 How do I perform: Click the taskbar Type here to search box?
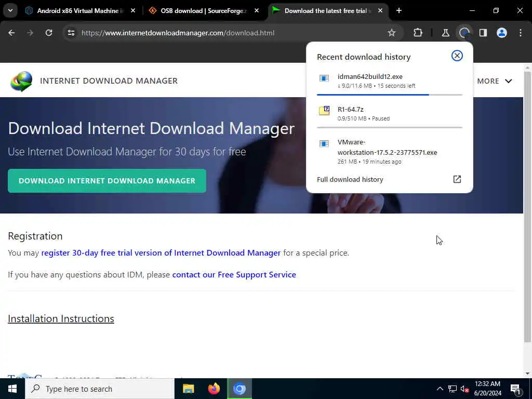tap(100, 389)
